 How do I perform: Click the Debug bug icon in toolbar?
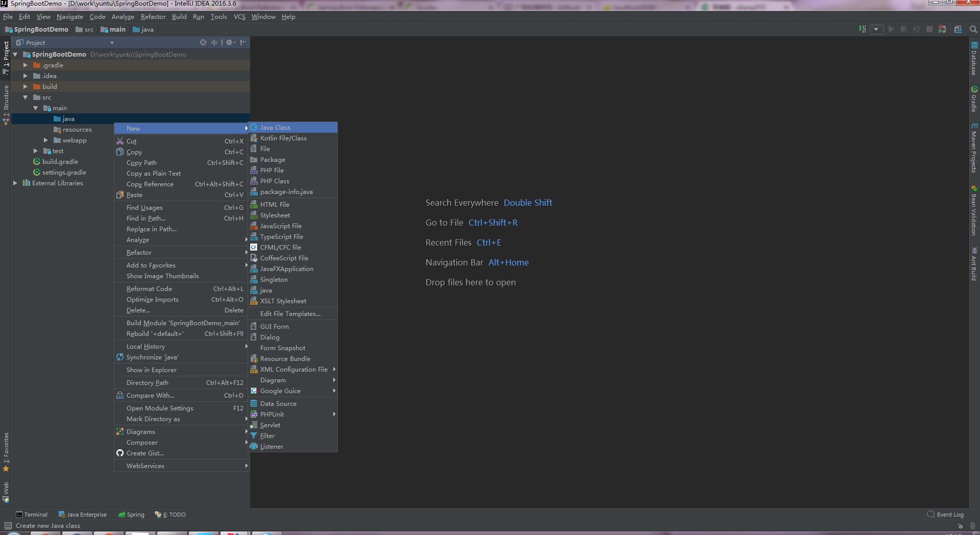pos(904,29)
